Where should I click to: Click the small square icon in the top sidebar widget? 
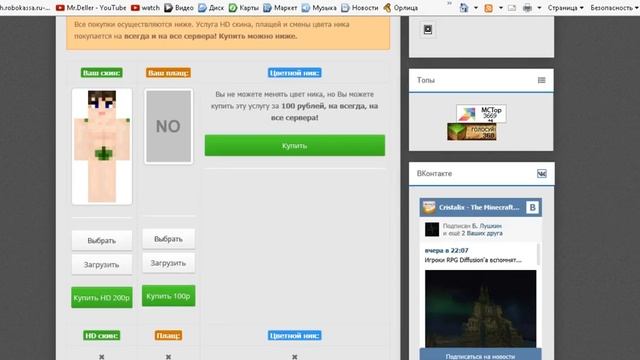428,29
